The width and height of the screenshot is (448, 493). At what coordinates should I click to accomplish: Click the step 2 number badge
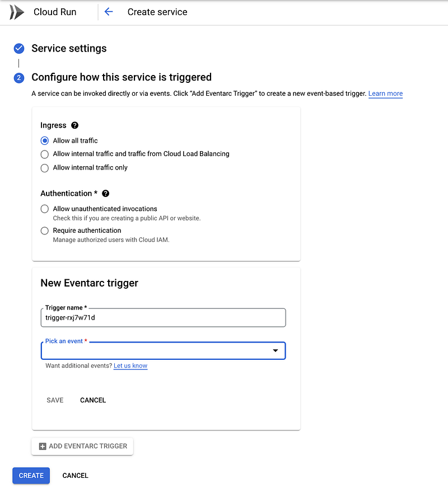19,78
